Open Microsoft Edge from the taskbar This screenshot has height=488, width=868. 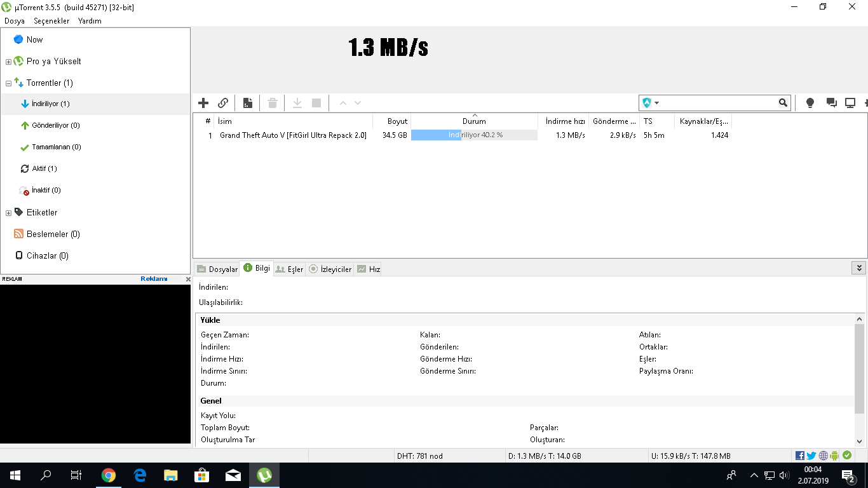[140, 475]
